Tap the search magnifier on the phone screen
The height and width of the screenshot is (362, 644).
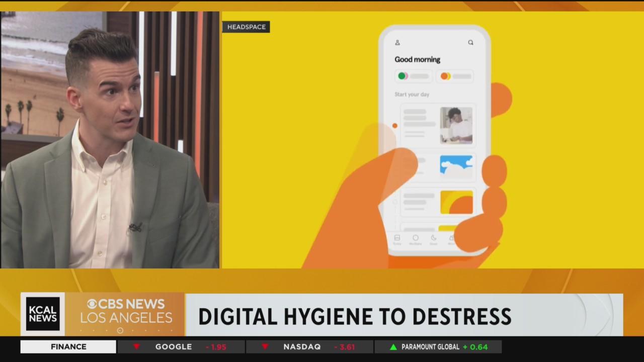click(470, 43)
